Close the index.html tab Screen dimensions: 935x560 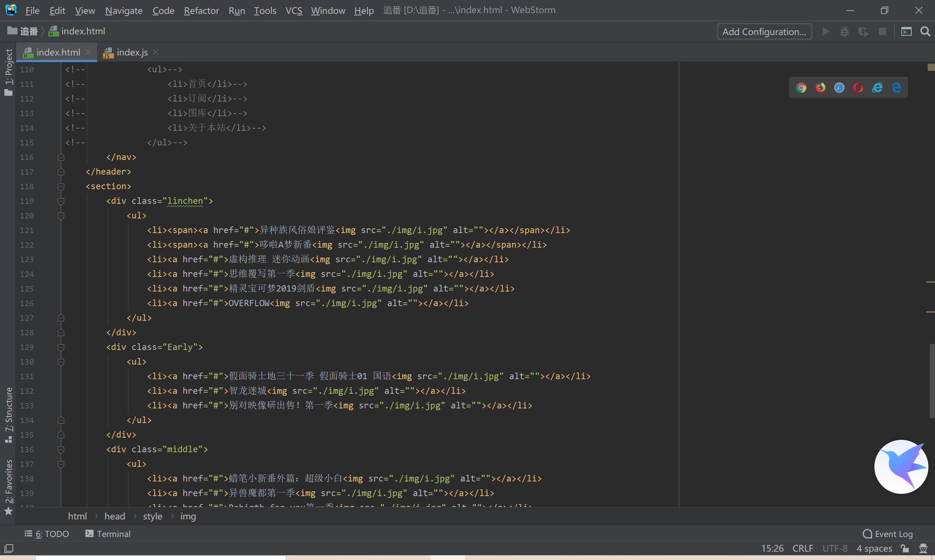(89, 52)
